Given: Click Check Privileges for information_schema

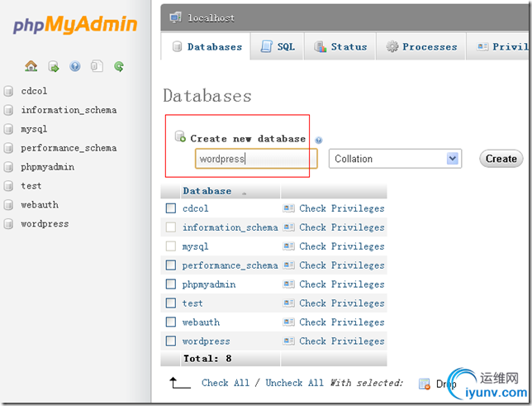Looking at the screenshot, I should pyautogui.click(x=342, y=227).
